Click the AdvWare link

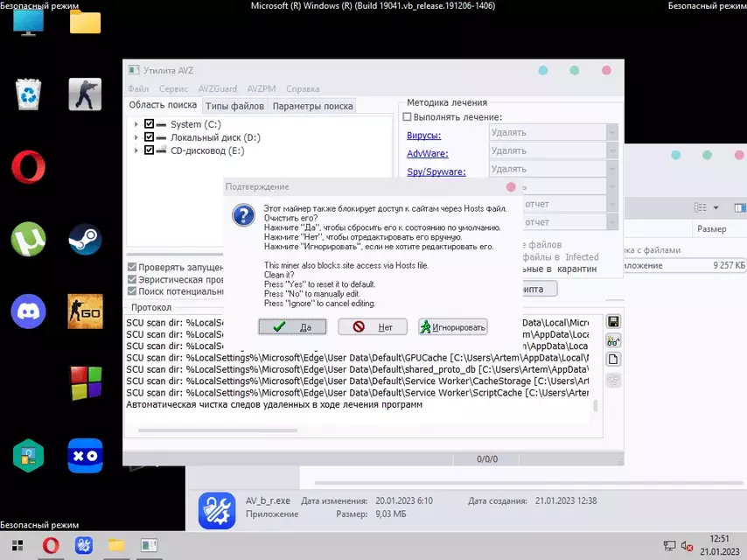point(428,153)
